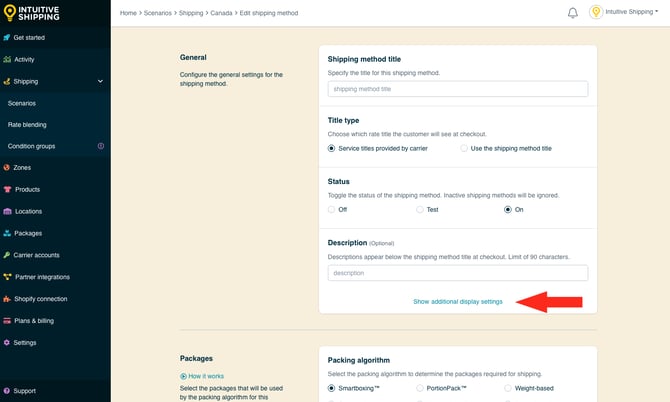Click Show additional display settings link

[x=458, y=302]
